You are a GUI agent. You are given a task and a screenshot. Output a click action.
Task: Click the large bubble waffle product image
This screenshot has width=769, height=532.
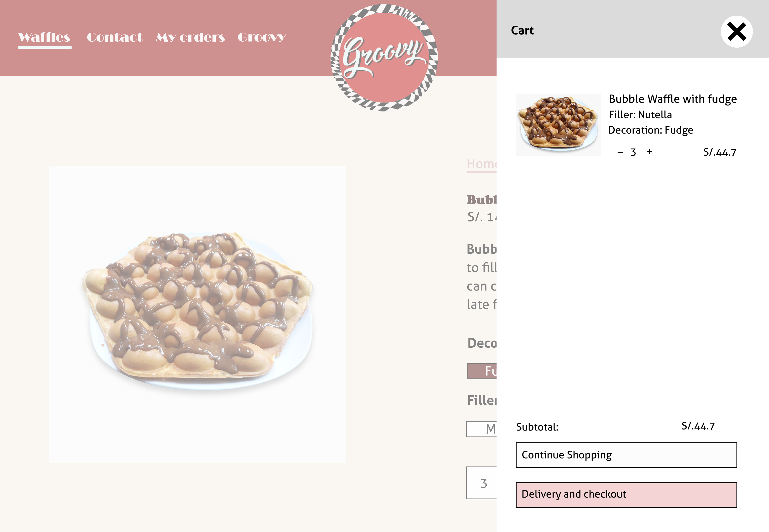click(197, 314)
